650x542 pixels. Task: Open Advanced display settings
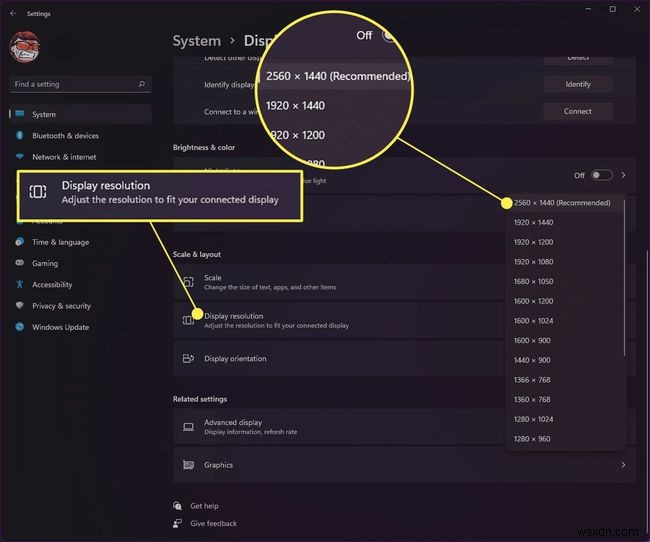coord(339,427)
